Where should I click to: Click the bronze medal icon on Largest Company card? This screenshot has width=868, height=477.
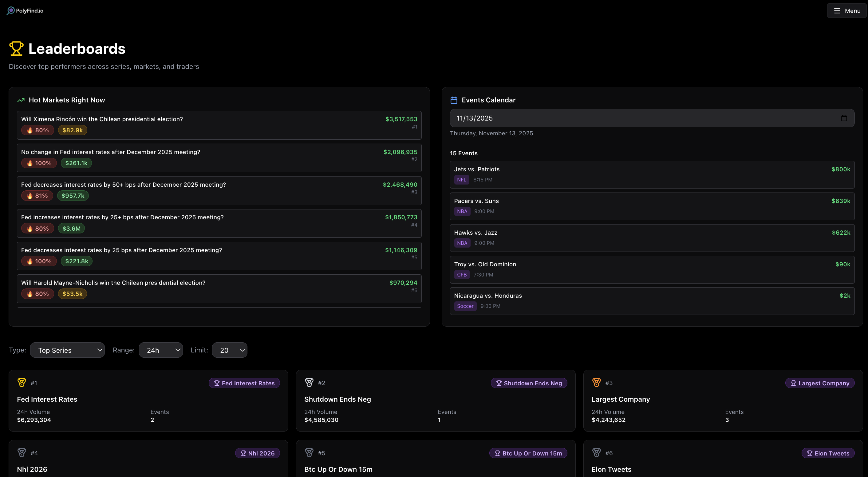(596, 383)
